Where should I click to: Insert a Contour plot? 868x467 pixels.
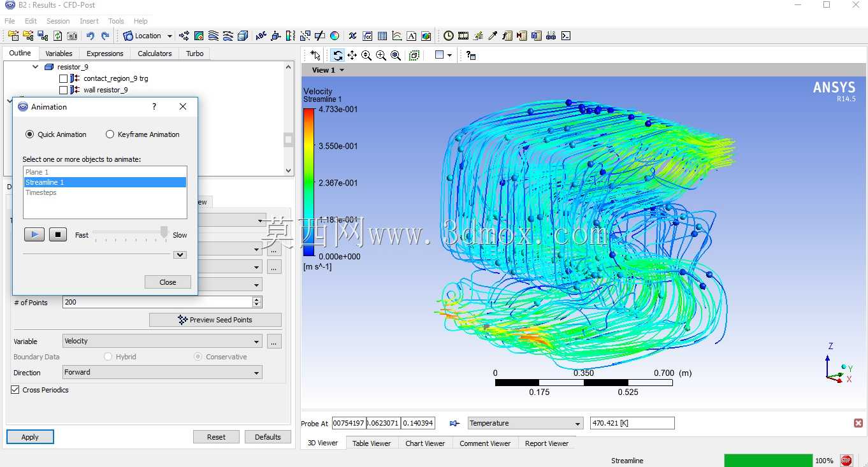coord(199,36)
